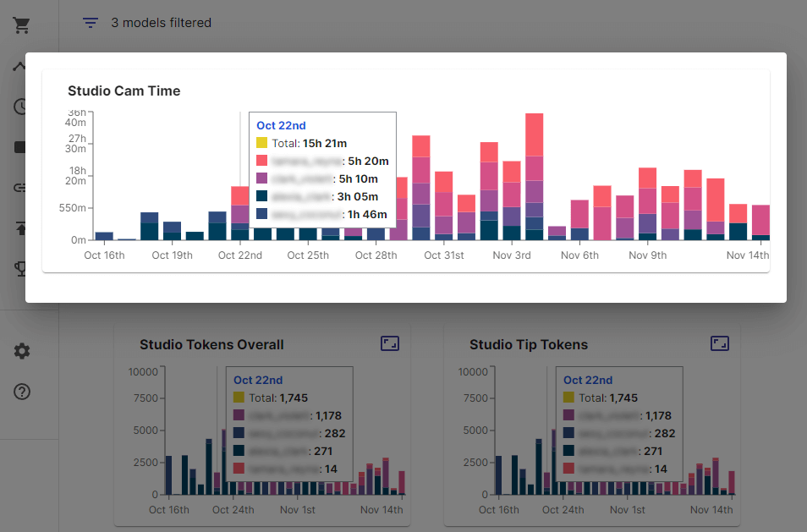The image size is (807, 532).
Task: Open the settings gear icon
Action: pyautogui.click(x=22, y=351)
